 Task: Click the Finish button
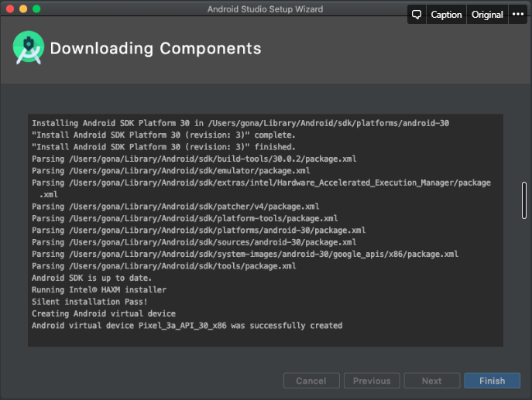point(492,381)
